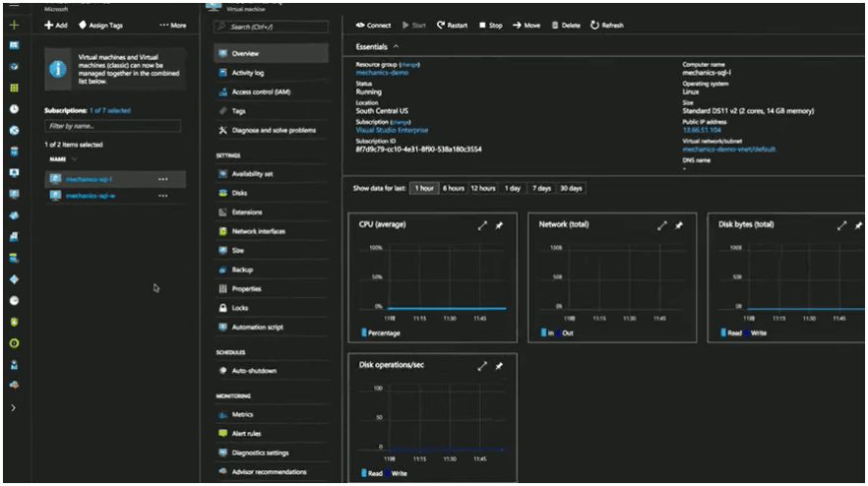Click the clock icon in the left sidebar
The height and width of the screenshot is (486, 868).
15,109
